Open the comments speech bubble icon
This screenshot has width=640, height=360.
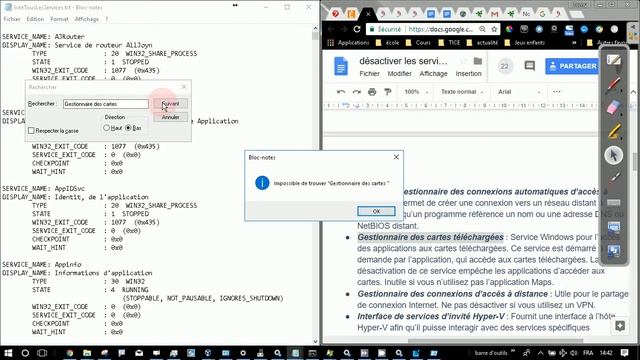point(530,66)
